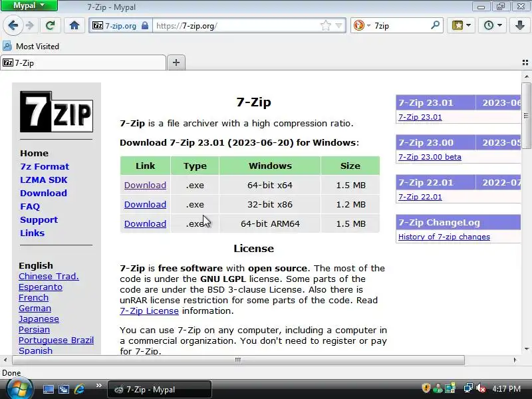Launch Internet Explorer from quick launch
The height and width of the screenshot is (399, 532).
pyautogui.click(x=79, y=389)
